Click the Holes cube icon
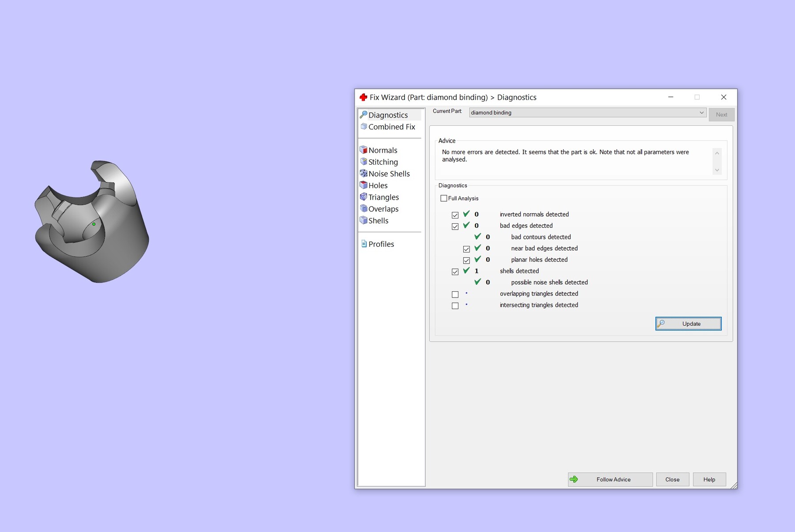Screen dimensions: 795x532 point(363,185)
